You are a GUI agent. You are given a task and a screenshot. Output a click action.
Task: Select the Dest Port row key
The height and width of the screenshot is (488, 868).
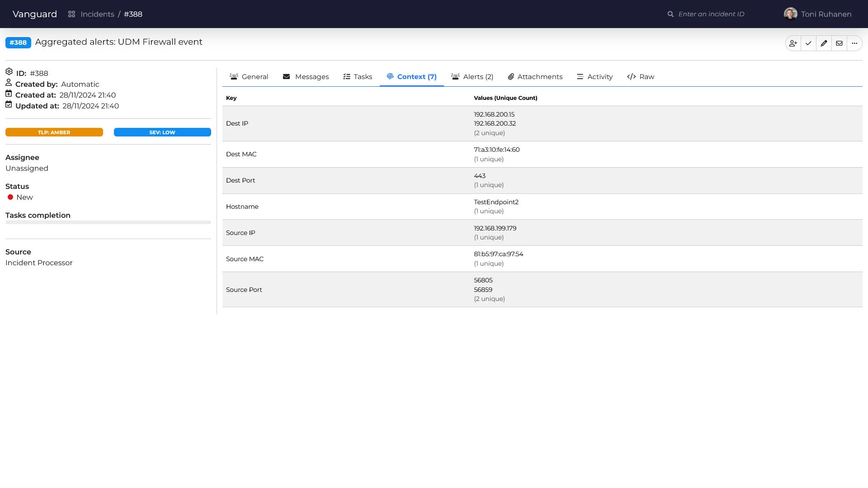point(241,181)
